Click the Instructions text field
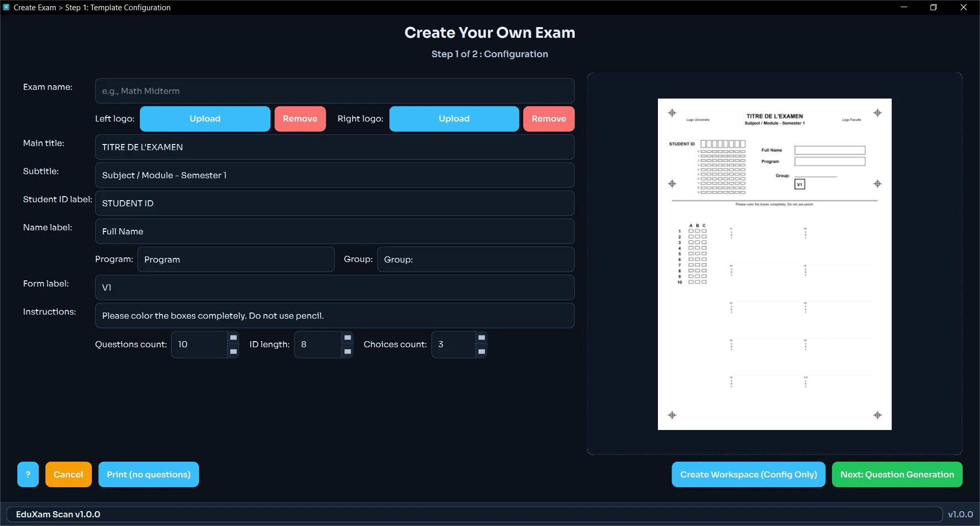Image resolution: width=980 pixels, height=526 pixels. (334, 316)
